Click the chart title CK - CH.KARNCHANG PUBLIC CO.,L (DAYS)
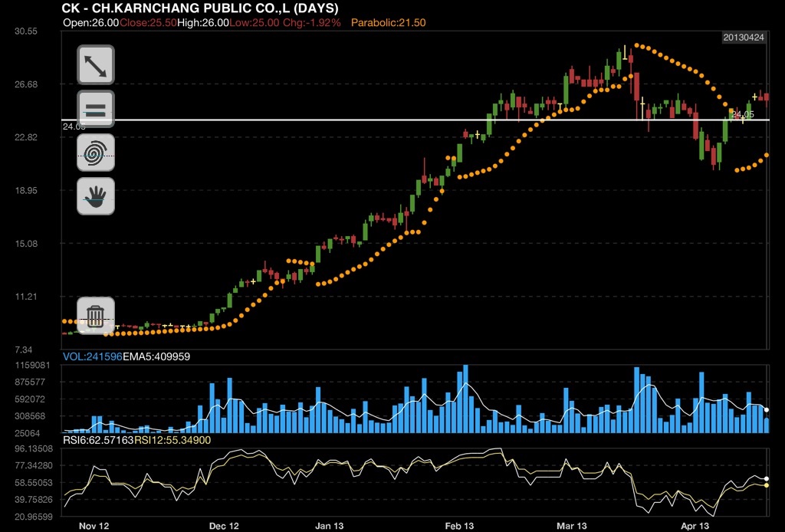Screen dimensions: 785x532 coord(200,8)
